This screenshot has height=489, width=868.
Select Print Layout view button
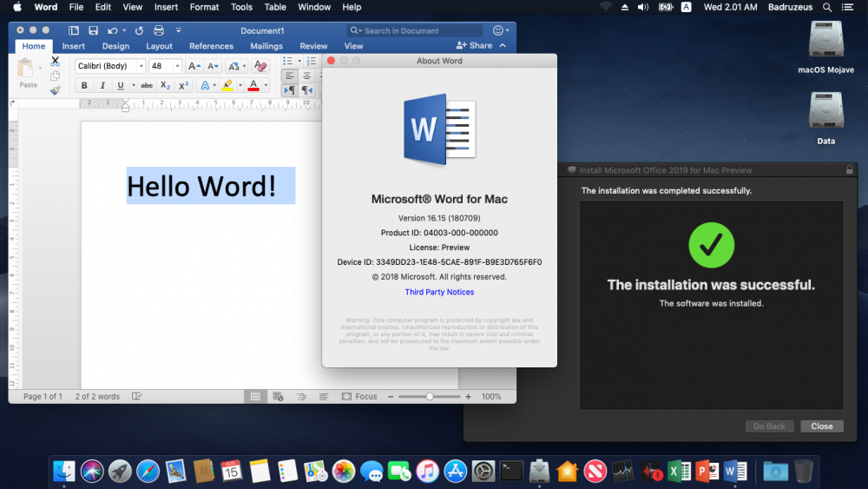coord(255,397)
